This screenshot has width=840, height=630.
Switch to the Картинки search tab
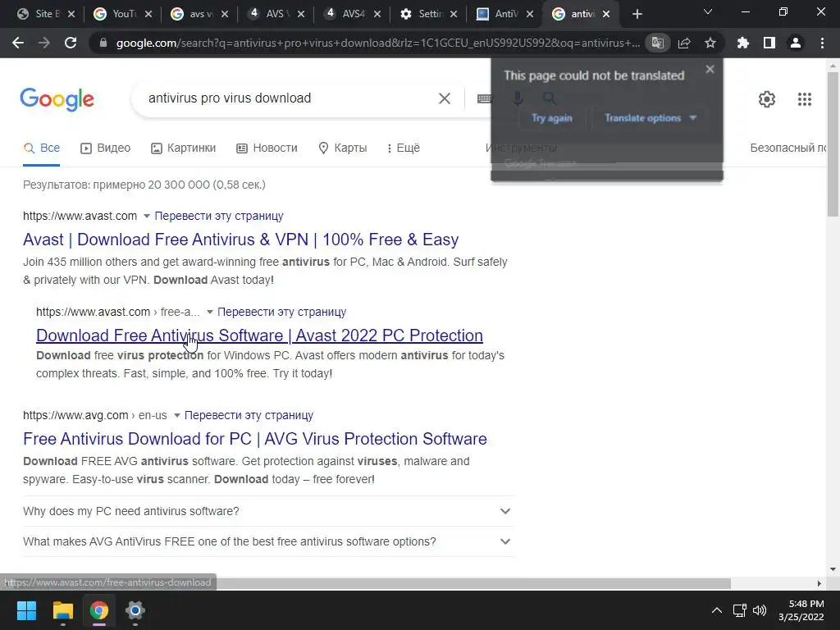pos(183,148)
